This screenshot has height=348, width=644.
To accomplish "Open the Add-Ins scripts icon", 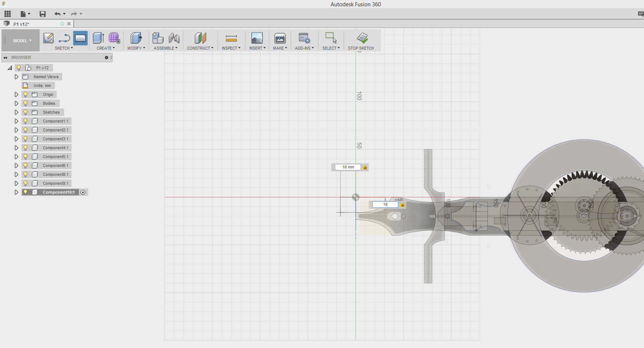I will 304,38.
